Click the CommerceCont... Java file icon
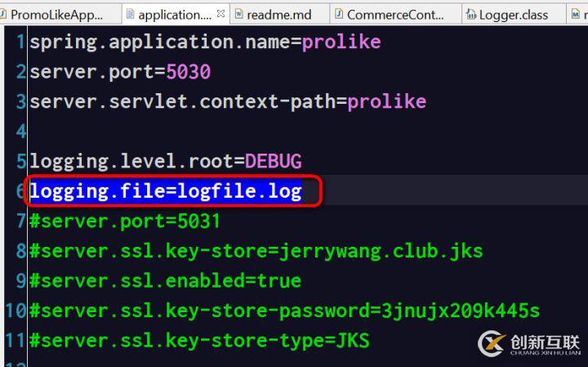Image resolution: width=588 pixels, height=367 pixels. 339,14
